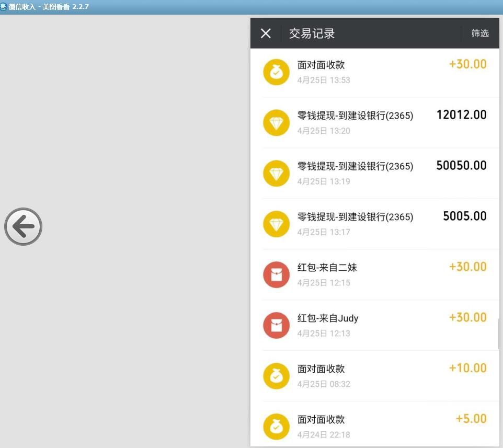Viewport: 503px width, 448px height.
Task: Click the 4月25日 12:13 timestamp
Action: coord(323,334)
